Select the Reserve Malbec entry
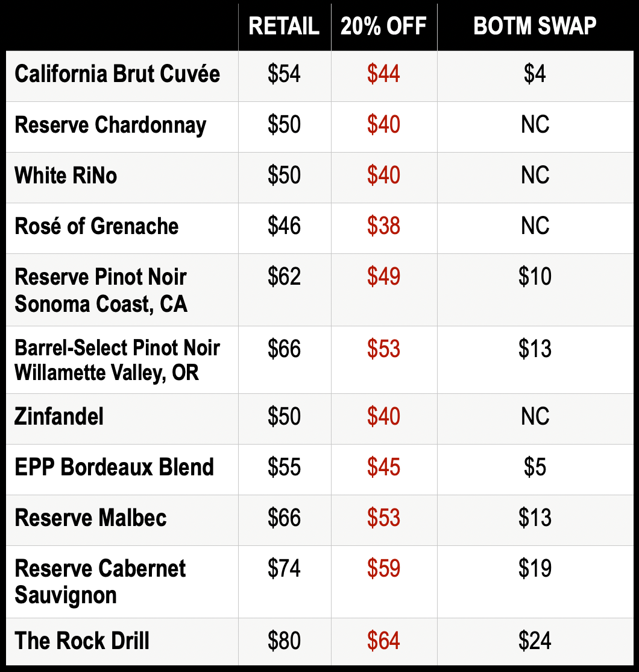Viewport: 639px width, 672px height. pos(90,518)
